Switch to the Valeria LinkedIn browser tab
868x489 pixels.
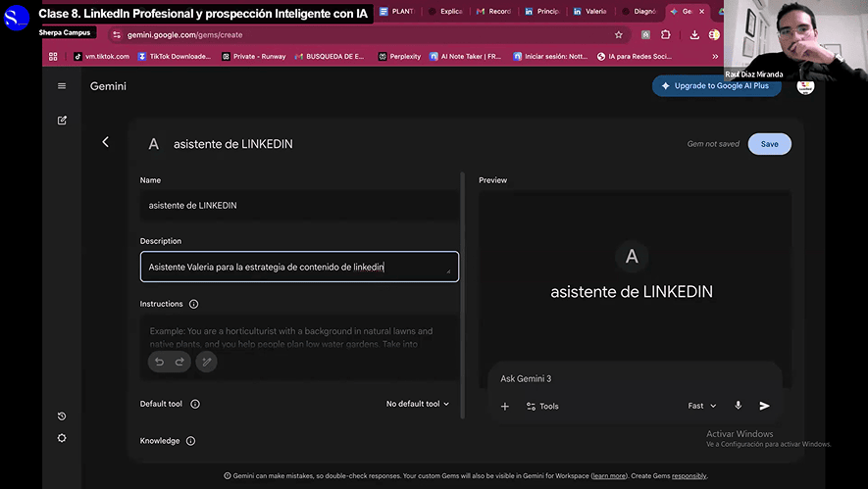[590, 11]
